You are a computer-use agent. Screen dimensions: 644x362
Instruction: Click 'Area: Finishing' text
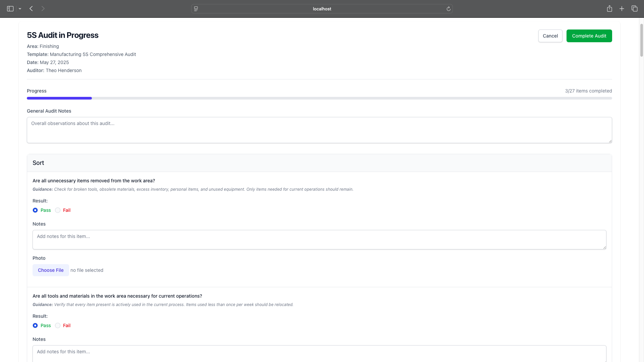(43, 46)
